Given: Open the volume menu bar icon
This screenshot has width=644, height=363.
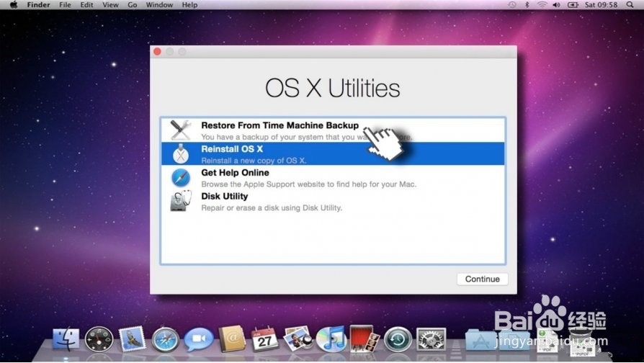Looking at the screenshot, I should tap(557, 5).
